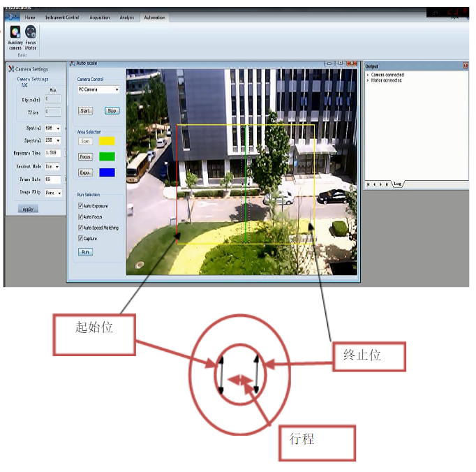The image size is (476, 472).
Task: Click the Camera Settings panel icon
Action: pyautogui.click(x=10, y=69)
